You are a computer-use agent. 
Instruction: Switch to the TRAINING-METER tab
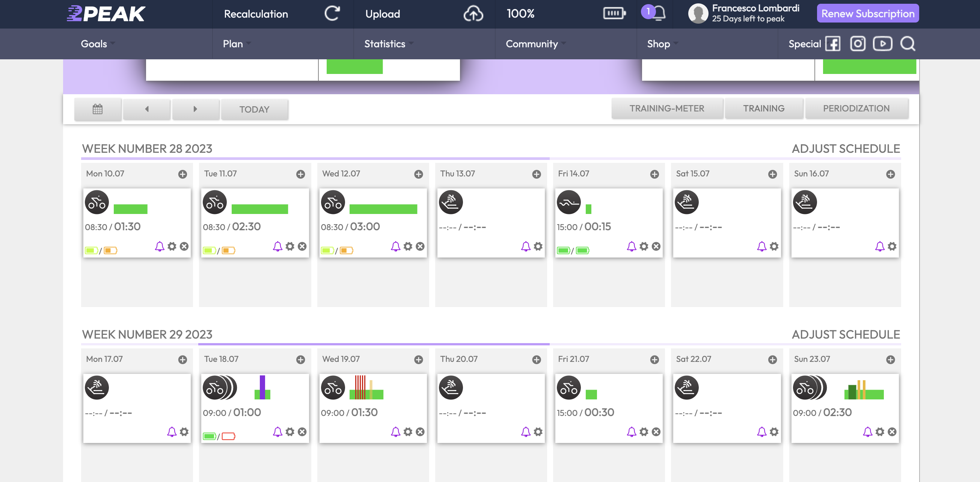(666, 108)
